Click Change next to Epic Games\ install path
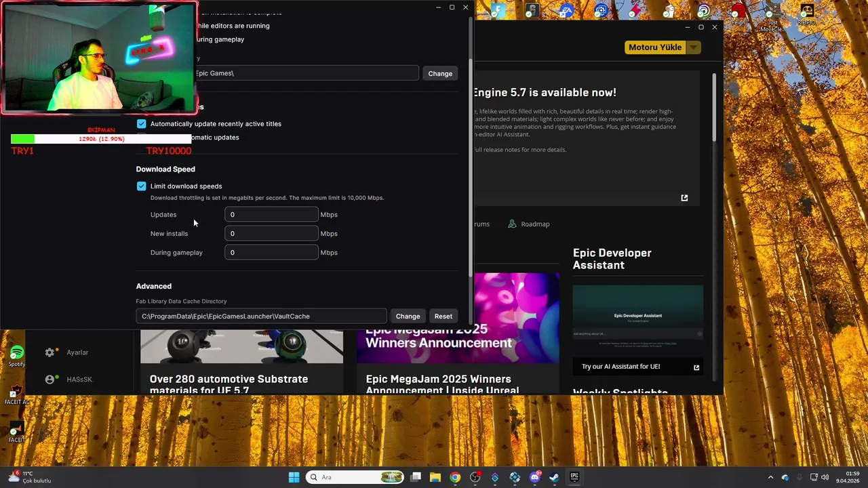The image size is (868, 488). click(x=440, y=73)
